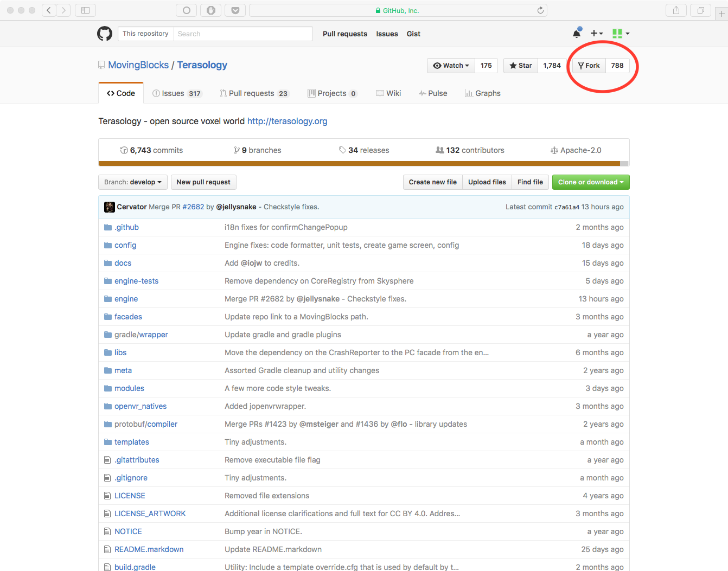Expand Branch: develop selector
Screen dimensions: 728x571
coord(133,182)
